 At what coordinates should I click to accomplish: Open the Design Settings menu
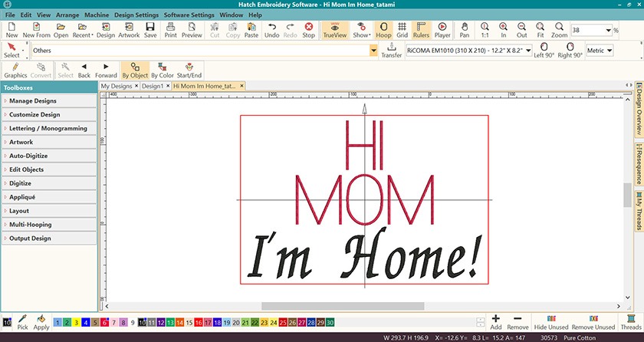coord(136,15)
